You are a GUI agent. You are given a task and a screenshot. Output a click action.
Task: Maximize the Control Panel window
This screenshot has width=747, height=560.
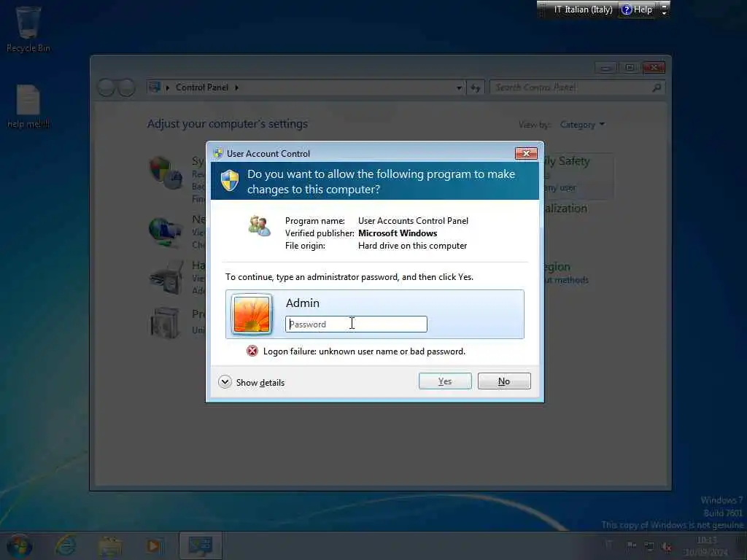[630, 68]
